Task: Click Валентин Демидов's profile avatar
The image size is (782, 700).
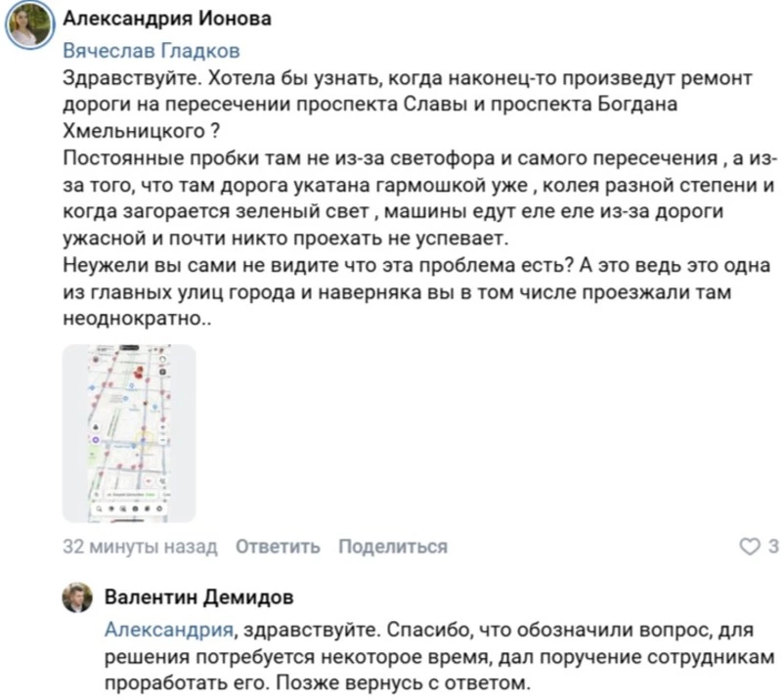Action: pos(78,597)
